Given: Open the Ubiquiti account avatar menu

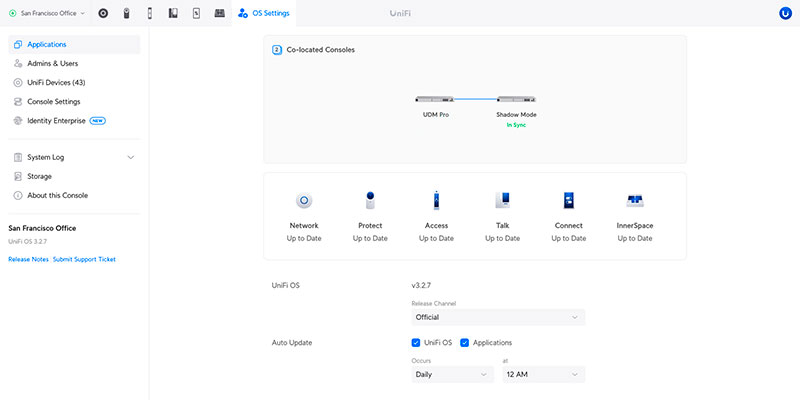Looking at the screenshot, I should [785, 13].
